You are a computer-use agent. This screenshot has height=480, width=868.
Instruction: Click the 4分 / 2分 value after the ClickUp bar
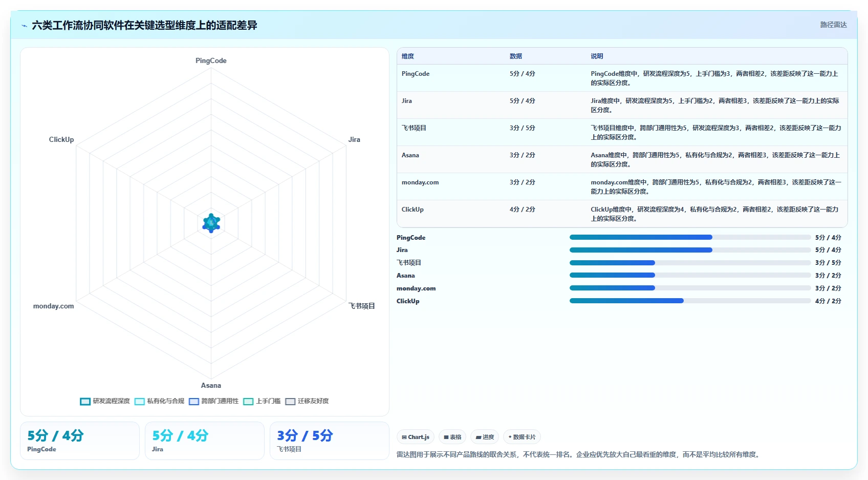828,301
